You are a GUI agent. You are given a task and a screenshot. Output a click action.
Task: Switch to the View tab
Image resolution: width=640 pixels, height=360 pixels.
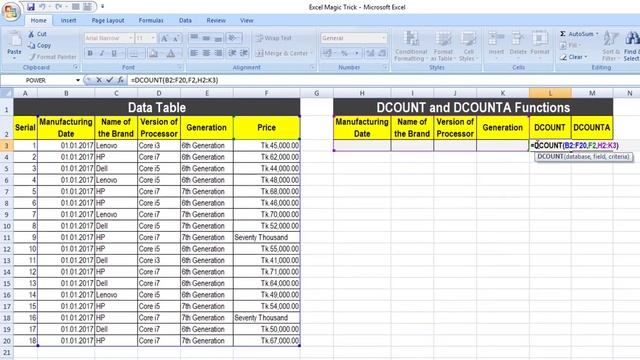(247, 20)
